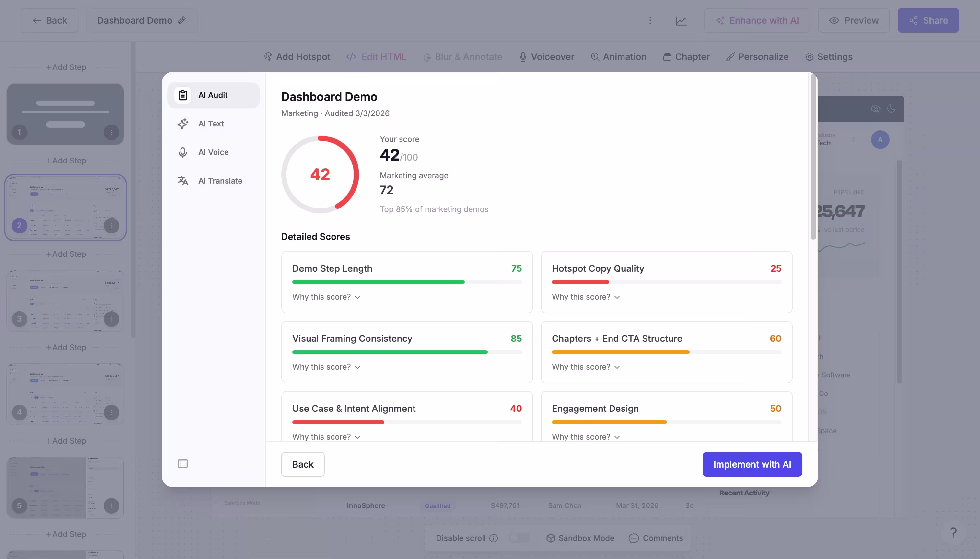The image size is (980, 559).
Task: Select the Personalize tool
Action: pos(757,56)
